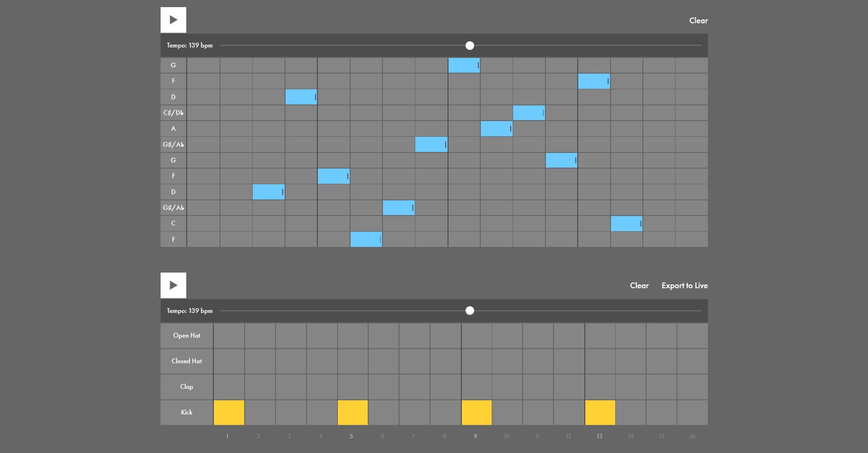The image size is (868, 453).
Task: Click Export to Live link
Action: [x=684, y=285]
